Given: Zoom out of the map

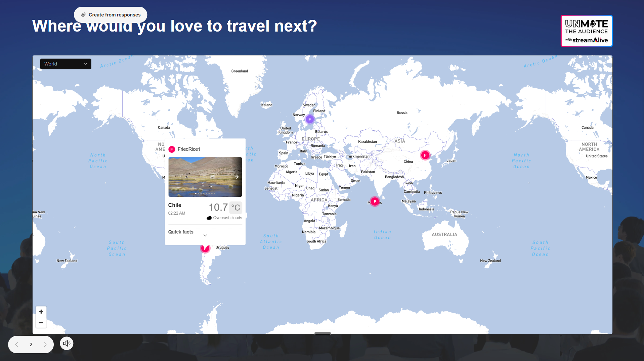Looking at the screenshot, I should [x=41, y=322].
